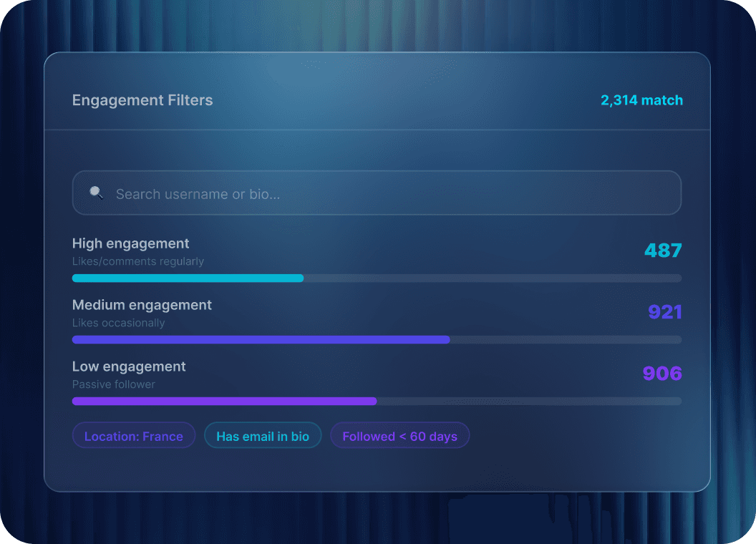Click the High engagement progress bar

[377, 278]
